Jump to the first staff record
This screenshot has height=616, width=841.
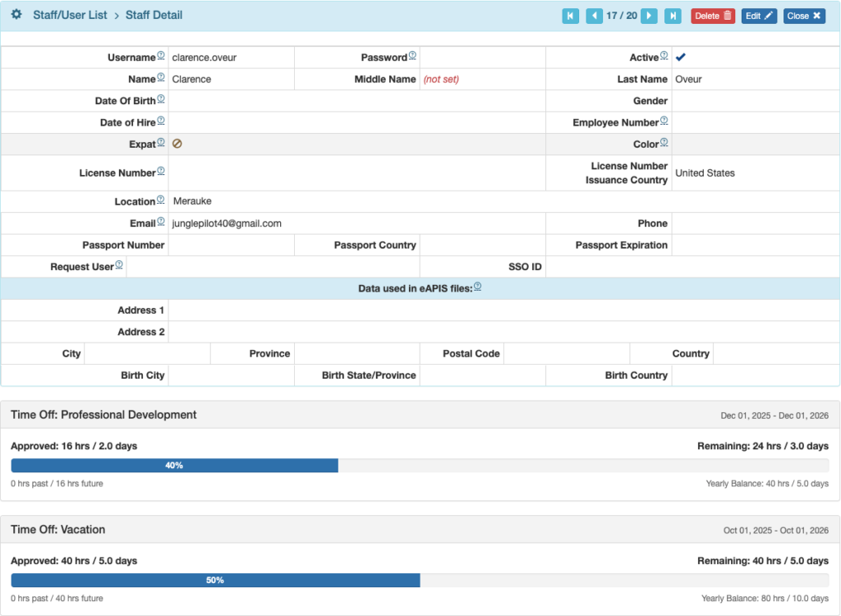tap(570, 16)
